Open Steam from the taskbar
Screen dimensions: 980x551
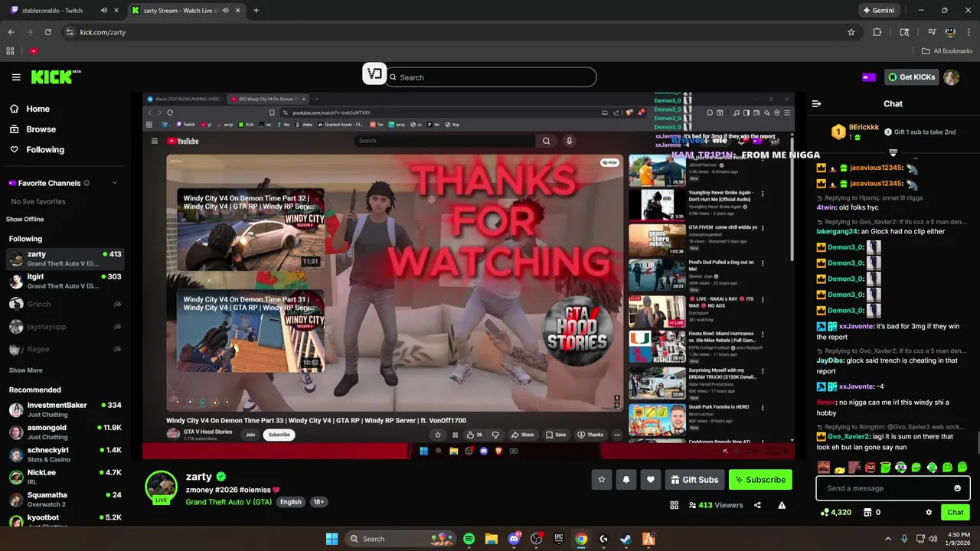[626, 539]
